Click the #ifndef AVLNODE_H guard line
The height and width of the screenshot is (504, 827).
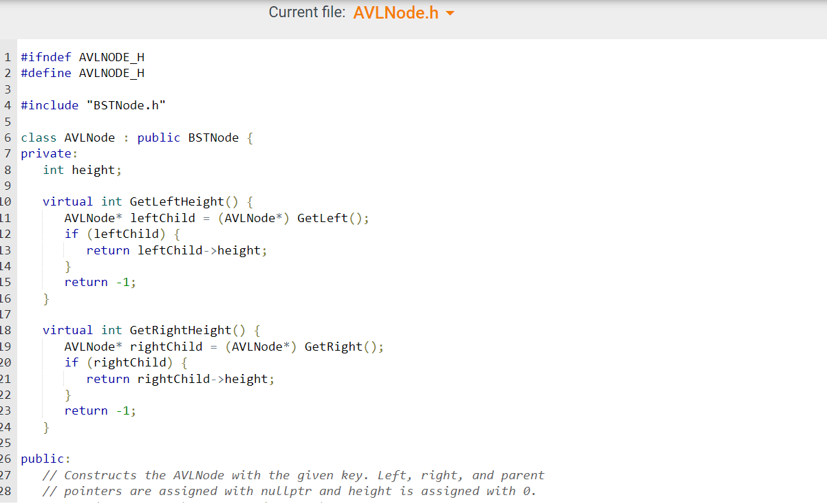83,56
